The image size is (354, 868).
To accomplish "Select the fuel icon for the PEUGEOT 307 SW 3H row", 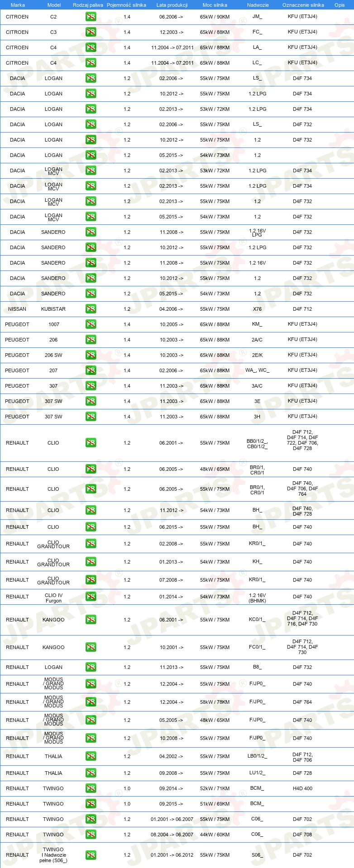I will point(91,417).
